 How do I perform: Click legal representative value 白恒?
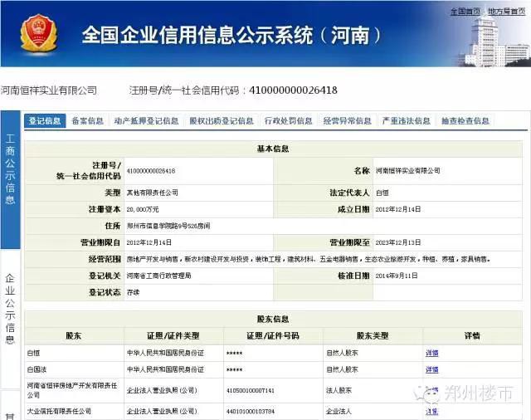click(x=382, y=193)
